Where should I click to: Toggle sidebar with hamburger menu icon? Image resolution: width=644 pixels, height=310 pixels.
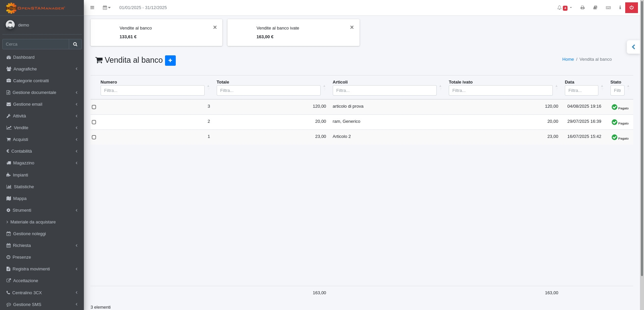tap(92, 8)
